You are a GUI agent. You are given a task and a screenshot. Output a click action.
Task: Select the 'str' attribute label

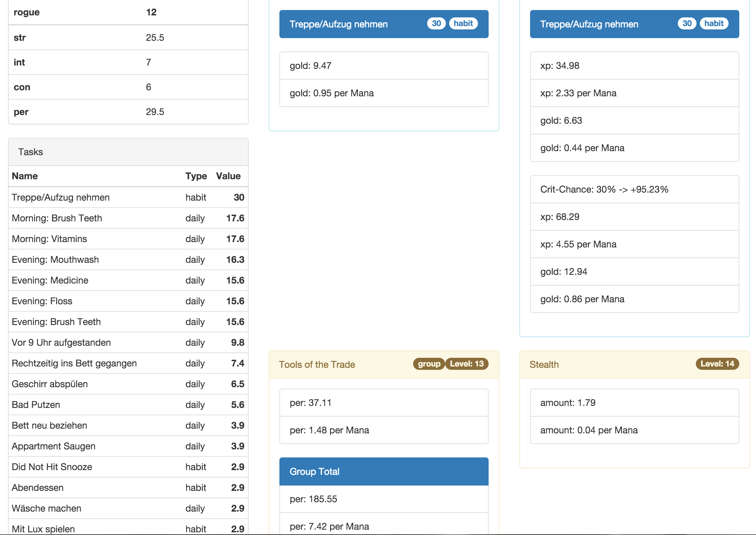[20, 37]
